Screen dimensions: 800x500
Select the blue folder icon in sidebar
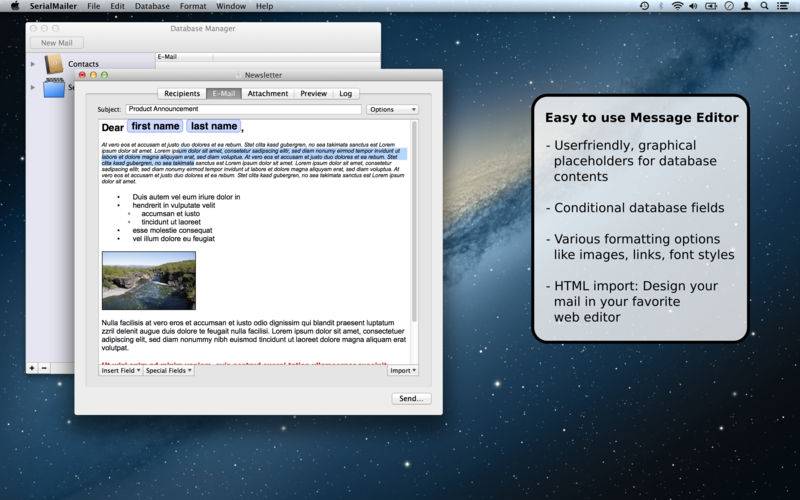point(54,88)
